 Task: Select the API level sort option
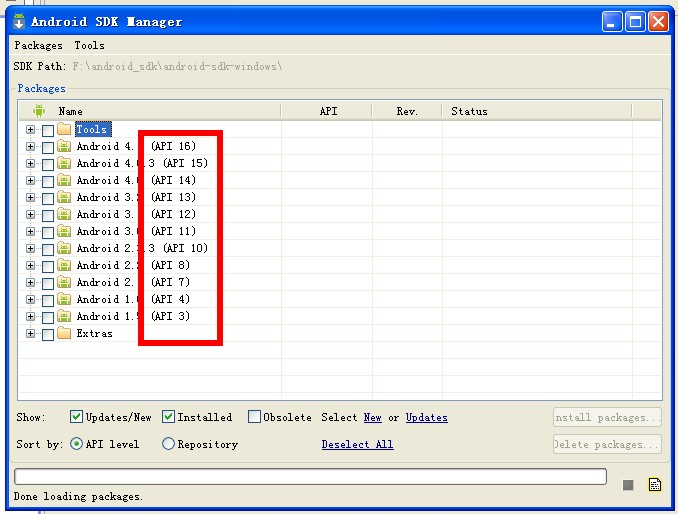pyautogui.click(x=76, y=444)
